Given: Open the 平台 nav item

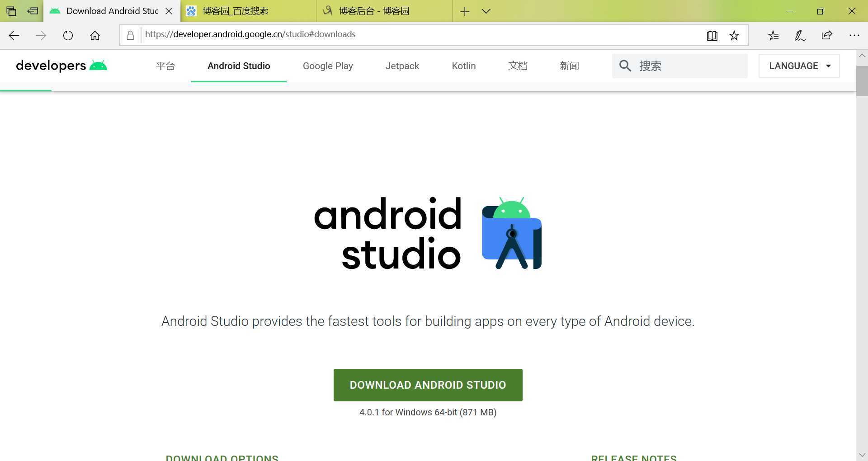Looking at the screenshot, I should coord(165,66).
